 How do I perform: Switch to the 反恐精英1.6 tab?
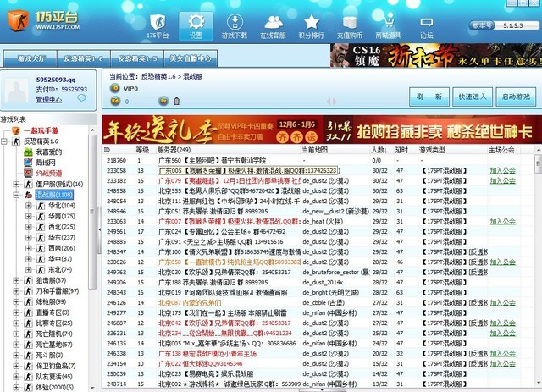(x=84, y=58)
